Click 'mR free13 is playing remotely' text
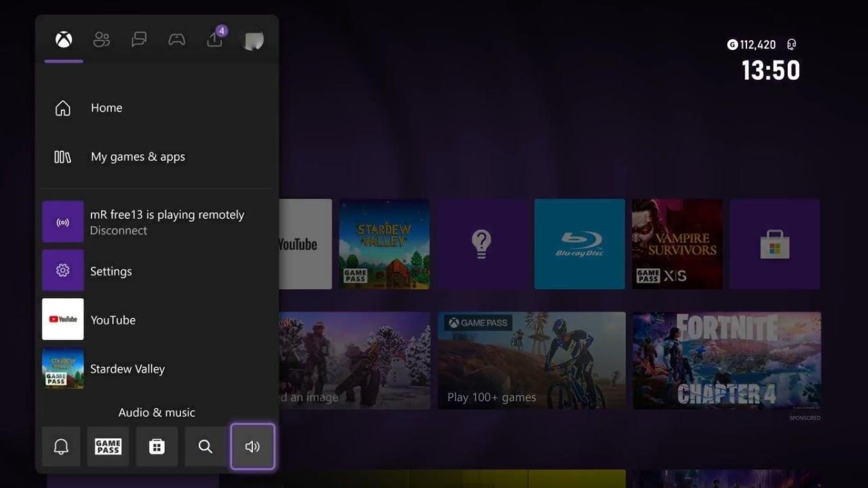This screenshot has width=868, height=488. coord(167,214)
